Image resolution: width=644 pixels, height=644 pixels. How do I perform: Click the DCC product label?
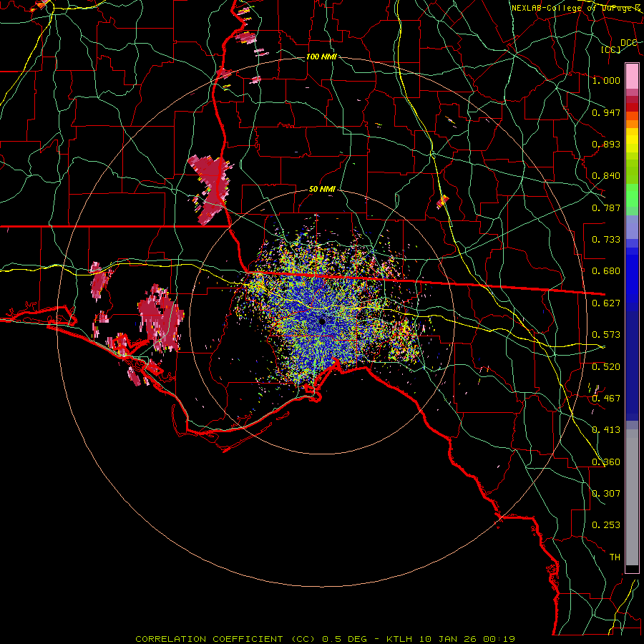[x=629, y=43]
